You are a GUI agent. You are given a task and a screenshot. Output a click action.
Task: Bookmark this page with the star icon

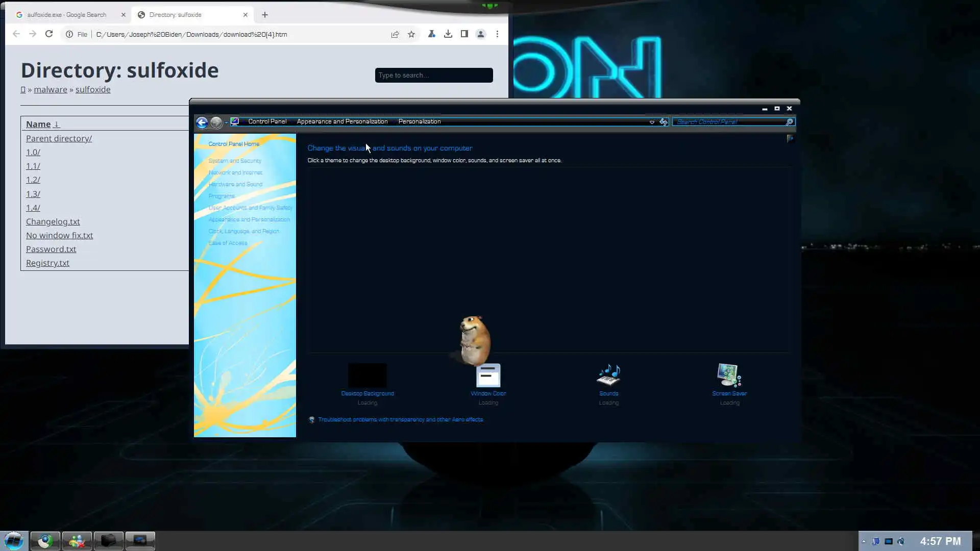click(x=411, y=34)
